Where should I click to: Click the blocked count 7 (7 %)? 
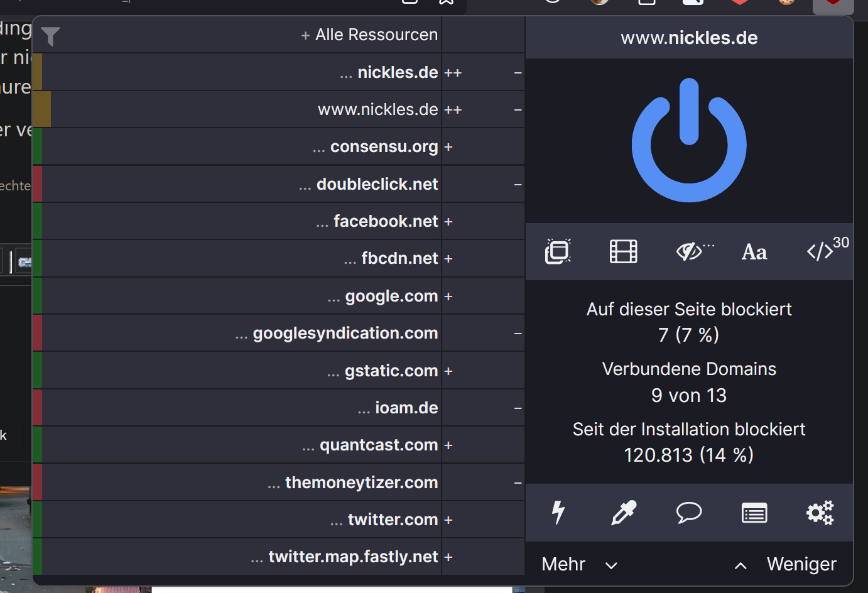click(689, 335)
